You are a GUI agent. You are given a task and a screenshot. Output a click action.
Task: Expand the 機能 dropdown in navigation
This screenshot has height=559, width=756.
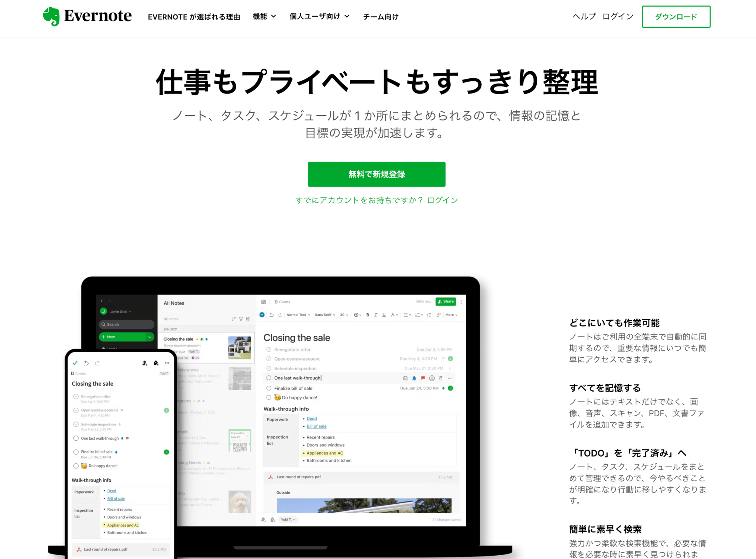tap(264, 17)
